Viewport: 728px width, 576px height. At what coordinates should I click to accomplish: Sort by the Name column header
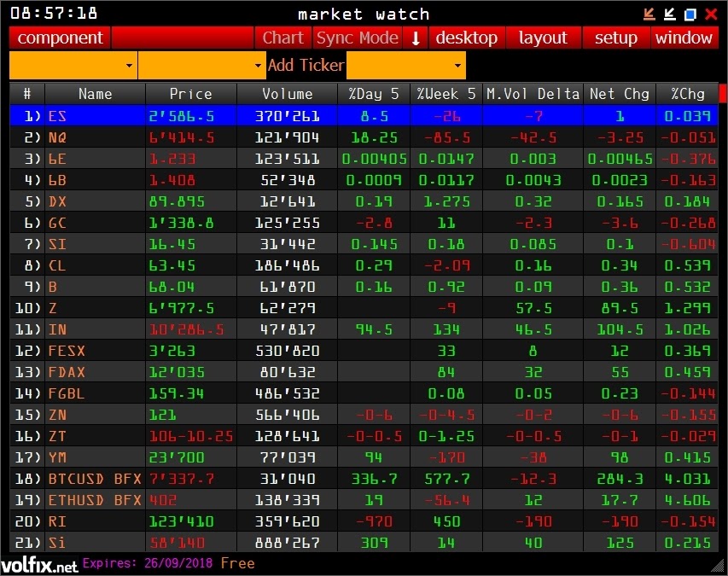tap(96, 94)
